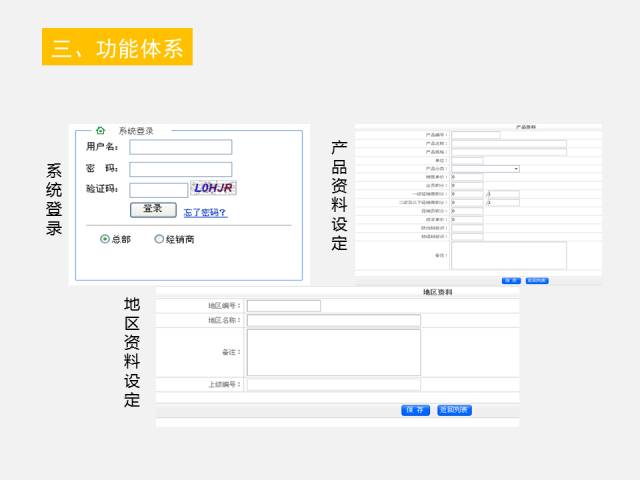
Task: Click the green home icon beside 系统登录
Action: tap(100, 130)
